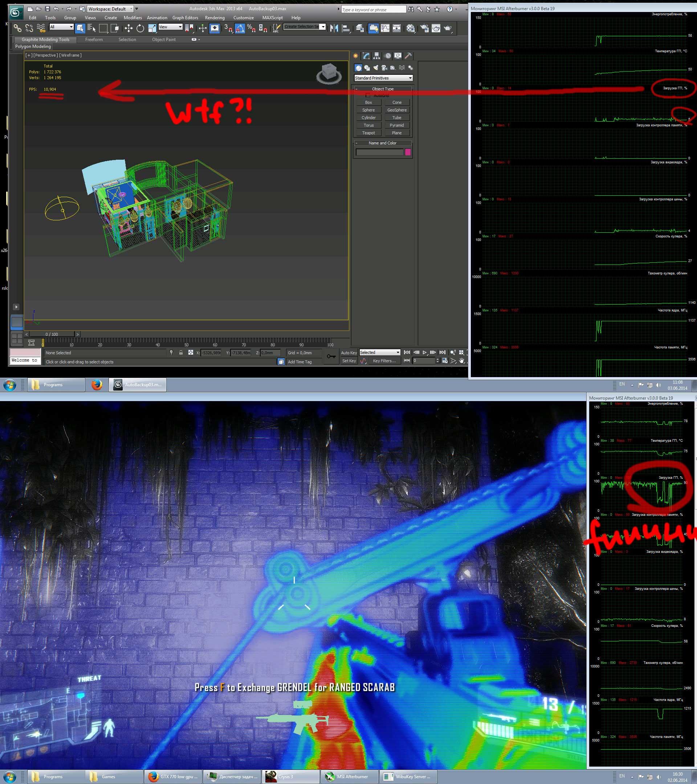This screenshot has width=697, height=784.
Task: Open the Modifiers menu
Action: click(x=133, y=18)
